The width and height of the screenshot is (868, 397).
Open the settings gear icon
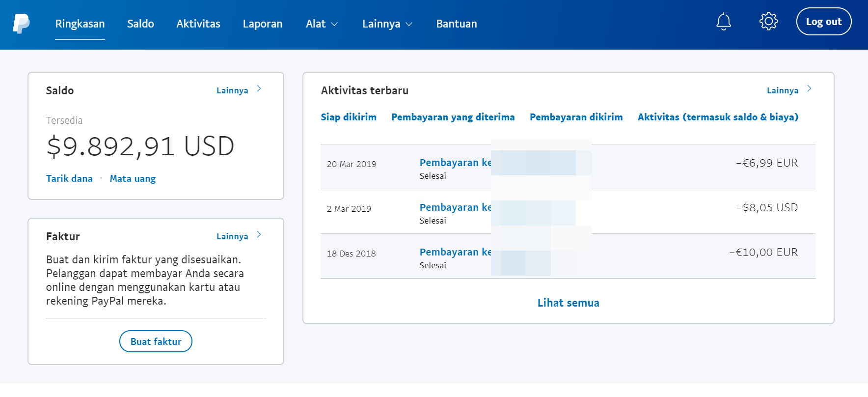coord(768,21)
